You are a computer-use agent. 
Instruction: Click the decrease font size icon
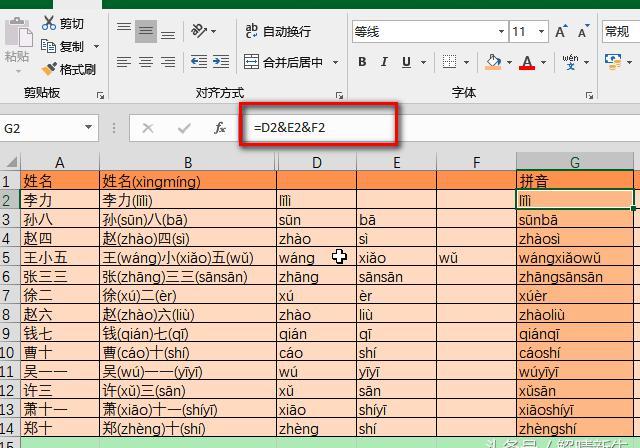tap(584, 31)
